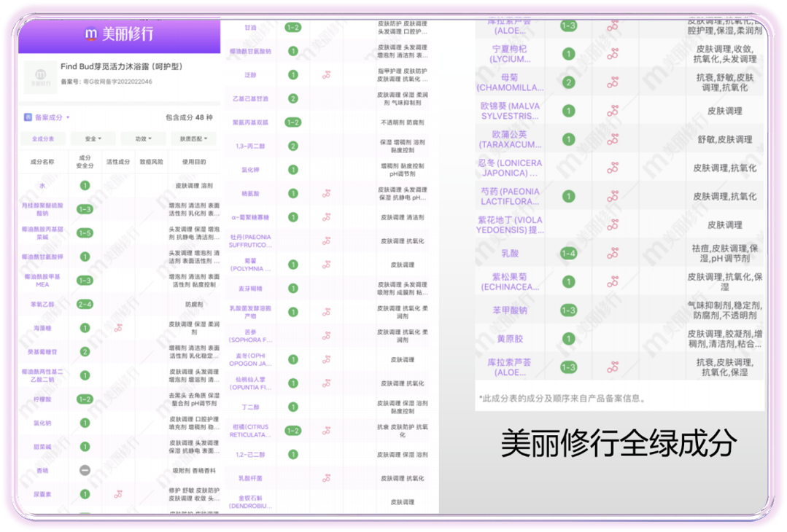Open ingredient 月桂醇聚醚硫酸酯钠
The height and width of the screenshot is (532, 787).
pos(42,209)
